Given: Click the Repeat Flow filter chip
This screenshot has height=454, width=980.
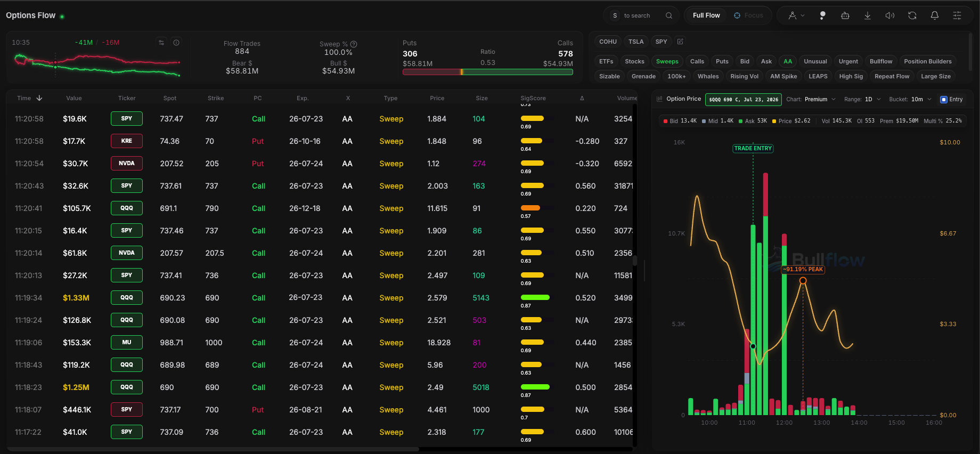Looking at the screenshot, I should point(892,76).
